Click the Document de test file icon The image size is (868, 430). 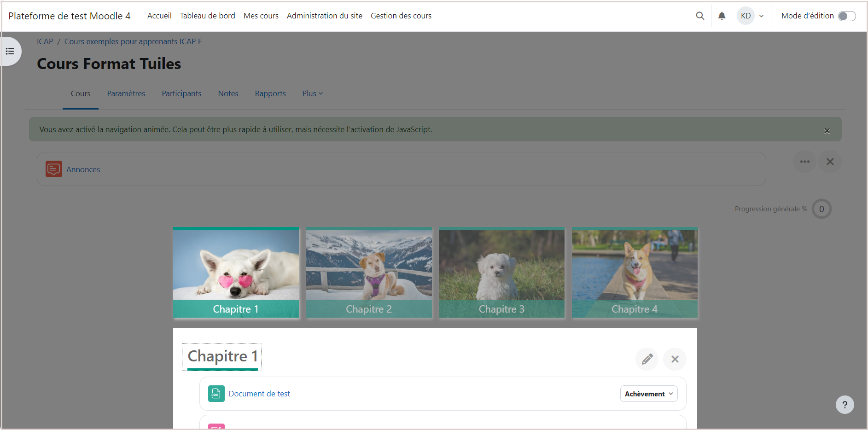[216, 394]
